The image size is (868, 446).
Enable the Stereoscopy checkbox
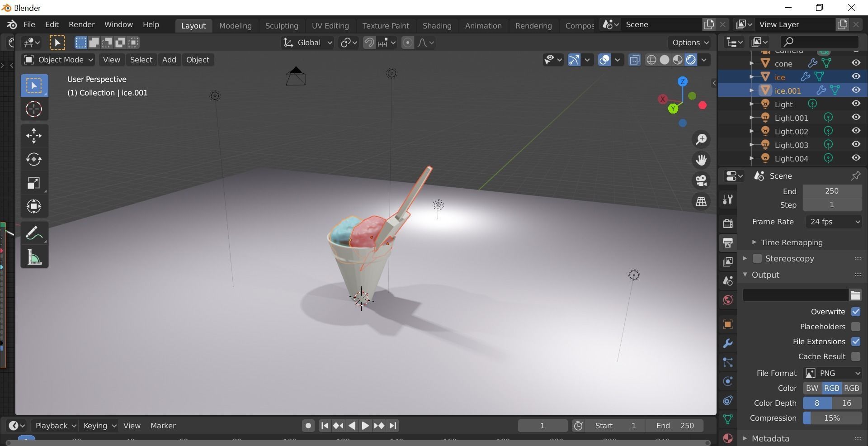[757, 259]
